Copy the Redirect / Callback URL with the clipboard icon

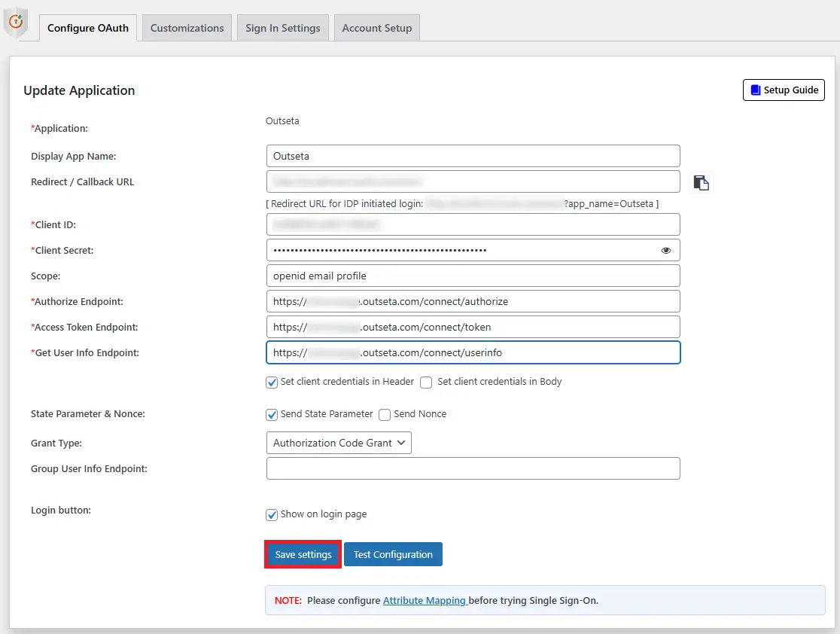(x=701, y=183)
